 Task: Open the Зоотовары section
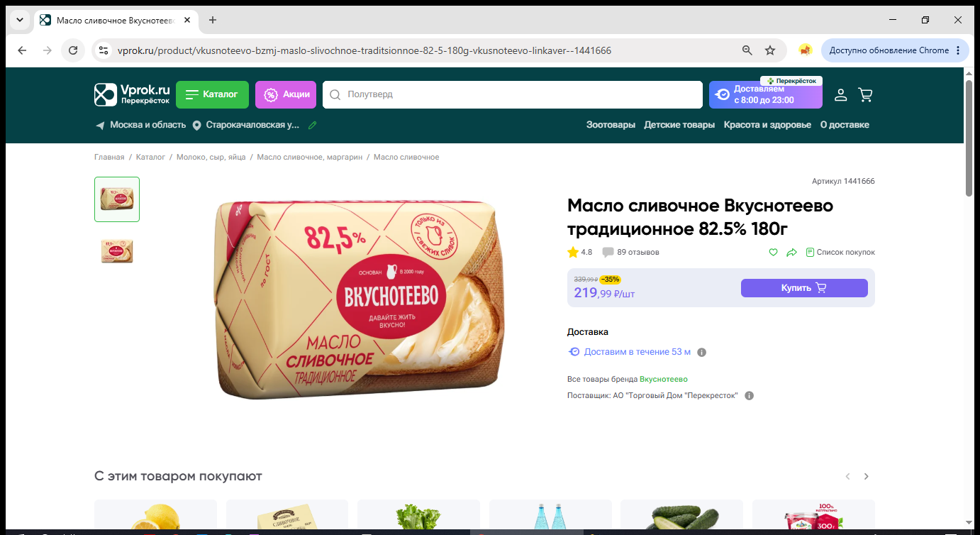point(611,125)
